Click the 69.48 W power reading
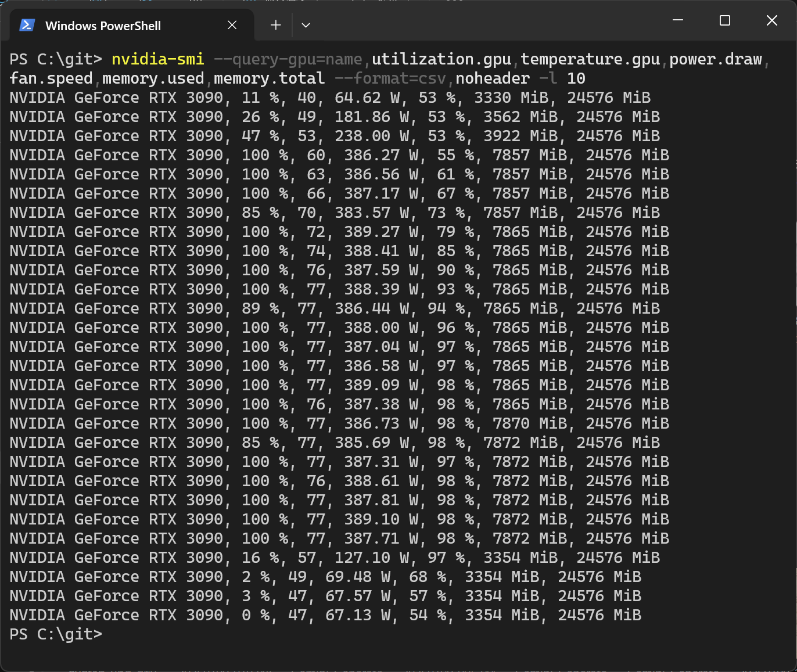797x672 pixels. (x=358, y=577)
